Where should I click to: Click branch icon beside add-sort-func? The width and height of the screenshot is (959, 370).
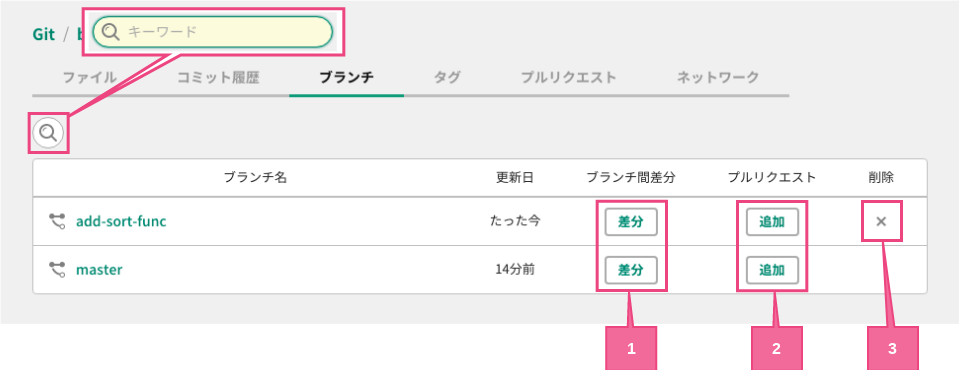(57, 221)
